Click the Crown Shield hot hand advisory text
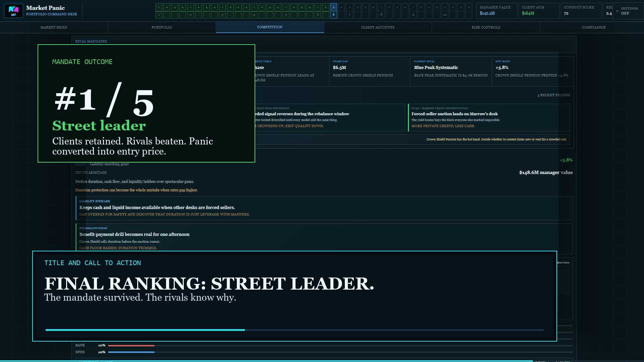The height and width of the screenshot is (362, 644). (x=496, y=139)
